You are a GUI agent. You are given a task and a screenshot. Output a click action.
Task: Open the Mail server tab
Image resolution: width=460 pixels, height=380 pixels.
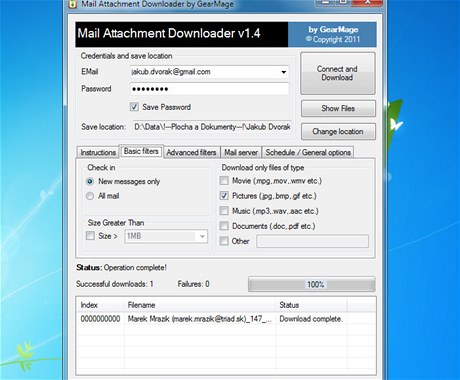pos(241,152)
